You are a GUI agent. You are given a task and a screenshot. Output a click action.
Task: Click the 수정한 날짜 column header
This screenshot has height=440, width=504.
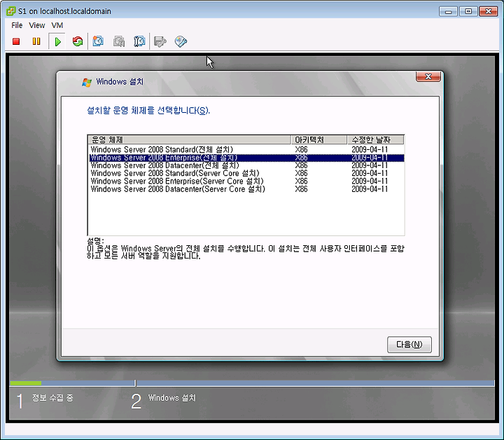tap(375, 139)
